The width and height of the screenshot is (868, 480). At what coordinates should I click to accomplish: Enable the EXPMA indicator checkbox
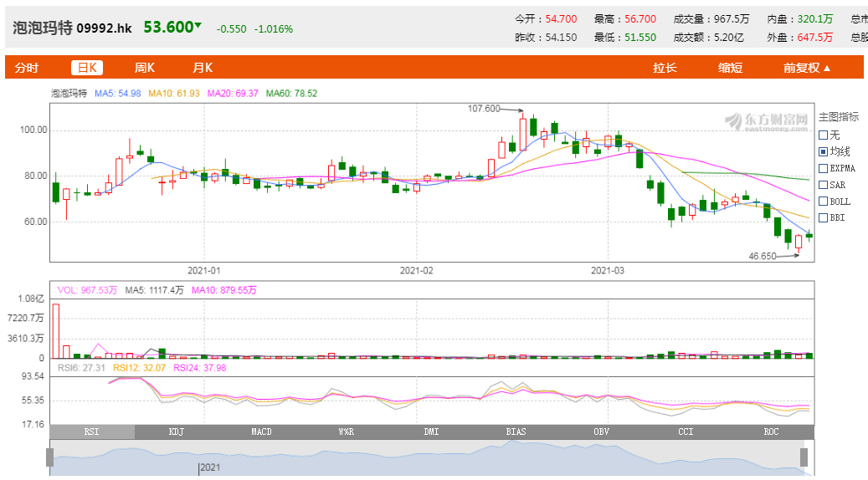click(823, 168)
